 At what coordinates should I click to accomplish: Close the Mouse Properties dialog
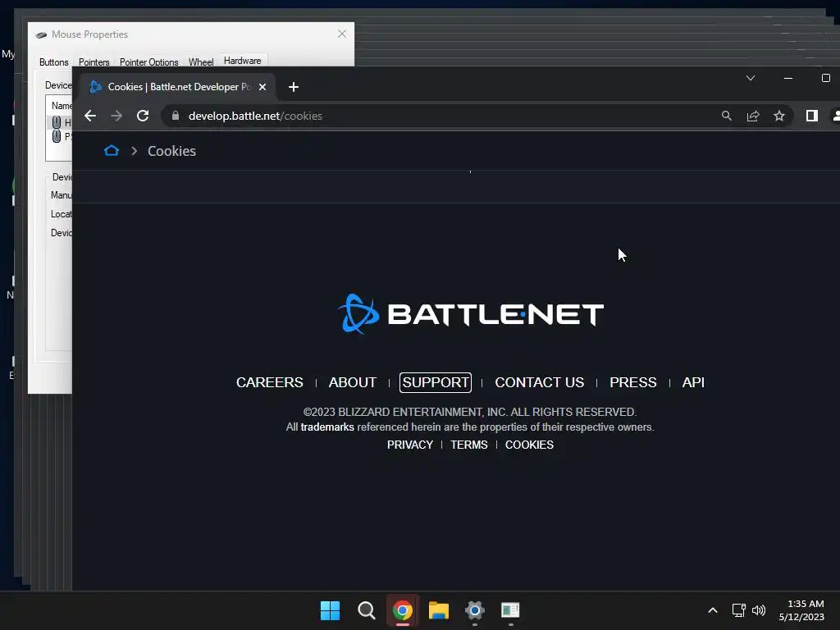pyautogui.click(x=342, y=34)
